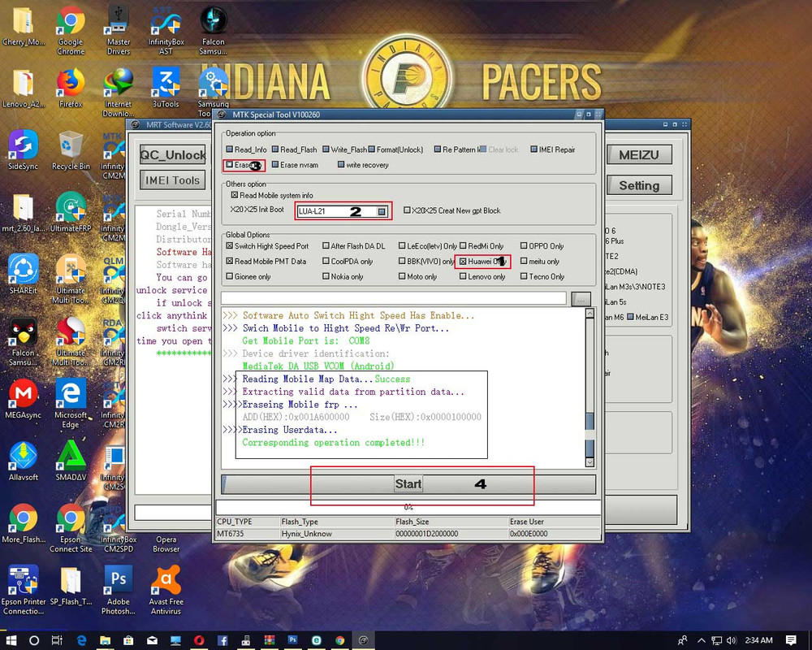Click the file path input field
Screen dimensions: 812x650
(x=393, y=298)
